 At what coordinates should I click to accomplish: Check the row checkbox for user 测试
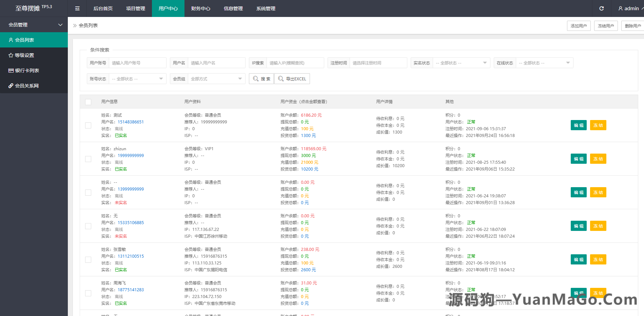88,125
